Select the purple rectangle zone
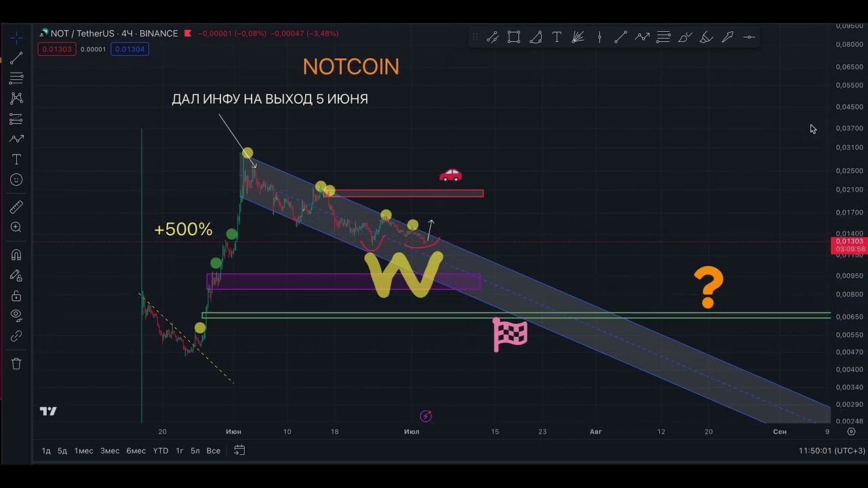Screen dimensions: 868x488 pyautogui.click(x=343, y=281)
